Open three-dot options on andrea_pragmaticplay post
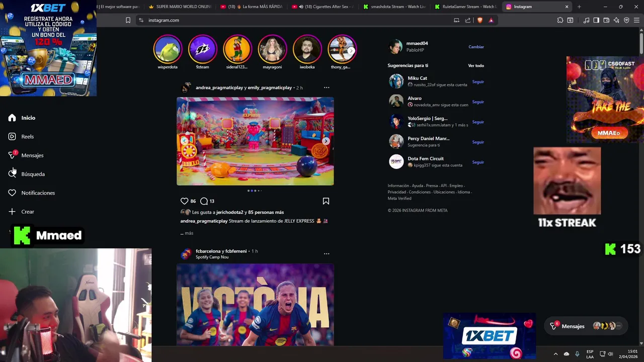 point(327,87)
